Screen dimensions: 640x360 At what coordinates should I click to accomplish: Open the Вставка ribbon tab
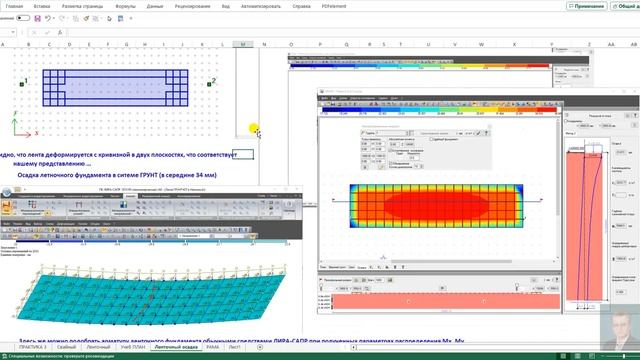tap(42, 6)
